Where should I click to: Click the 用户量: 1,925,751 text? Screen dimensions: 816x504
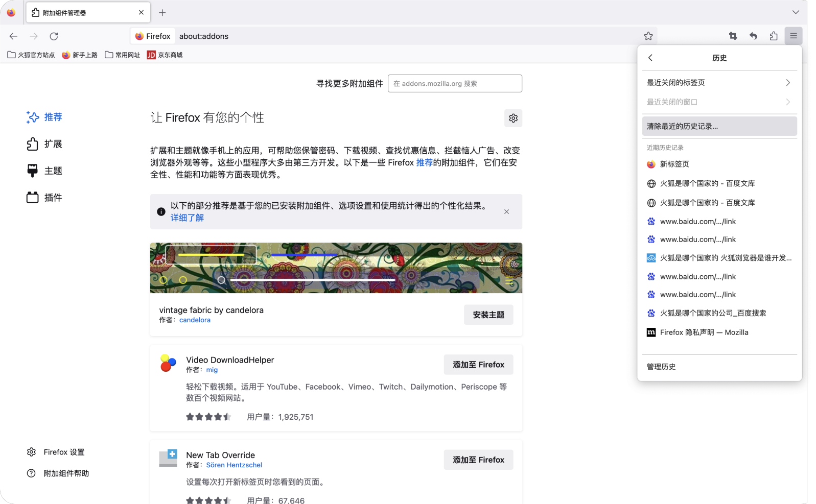point(280,417)
